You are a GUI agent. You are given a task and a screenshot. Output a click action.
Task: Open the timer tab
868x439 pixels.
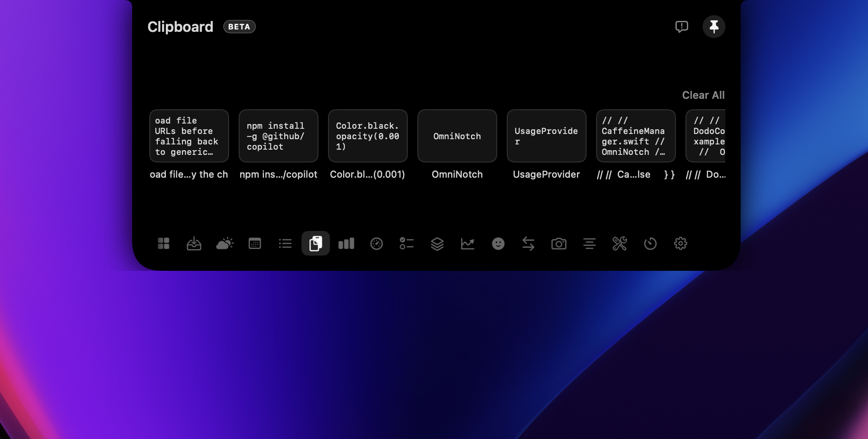point(650,244)
